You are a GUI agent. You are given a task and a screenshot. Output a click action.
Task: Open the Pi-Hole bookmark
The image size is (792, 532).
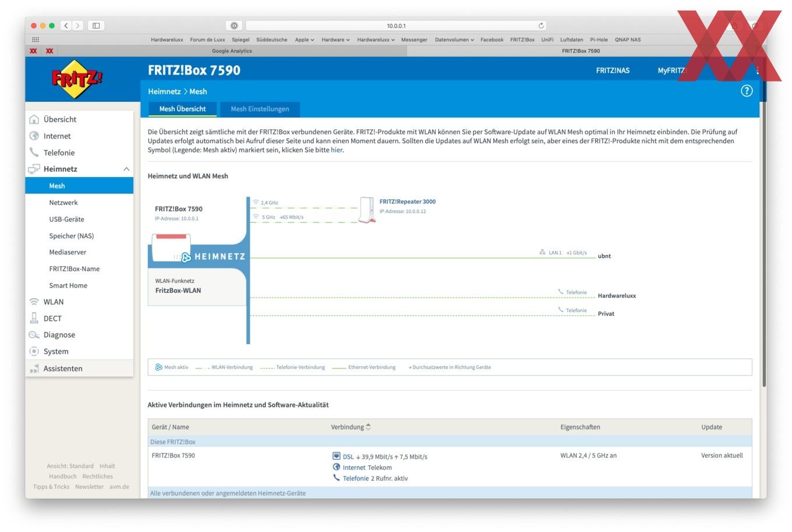coord(599,40)
